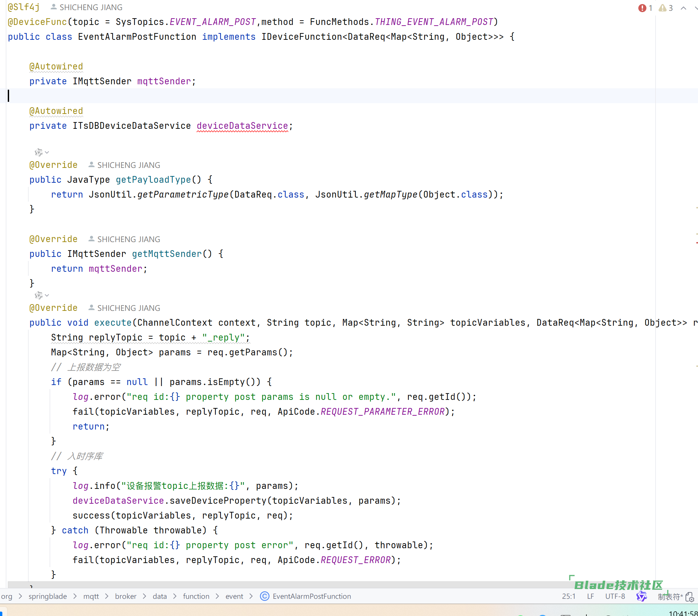Select the function breadcrumb
This screenshot has width=698, height=616.
196,596
